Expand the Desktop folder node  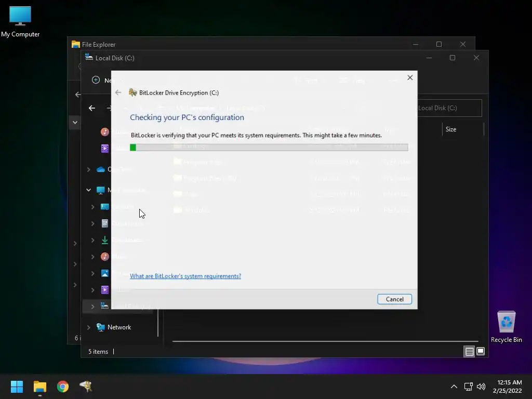tap(92, 207)
